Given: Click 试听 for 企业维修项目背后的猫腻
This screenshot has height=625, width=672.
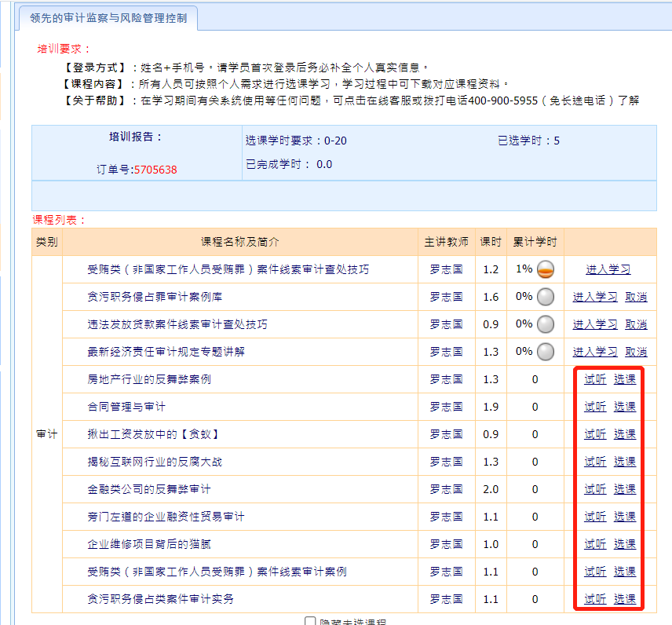Looking at the screenshot, I should (595, 544).
